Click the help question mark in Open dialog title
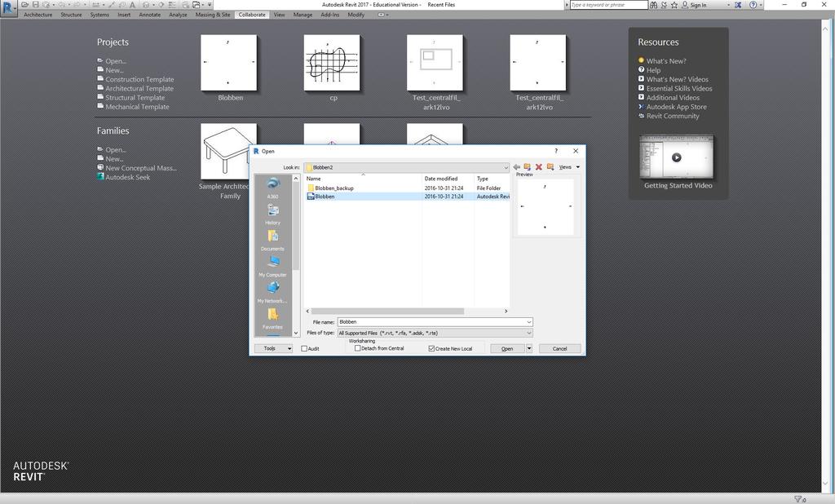The height and width of the screenshot is (504, 835). 556,152
